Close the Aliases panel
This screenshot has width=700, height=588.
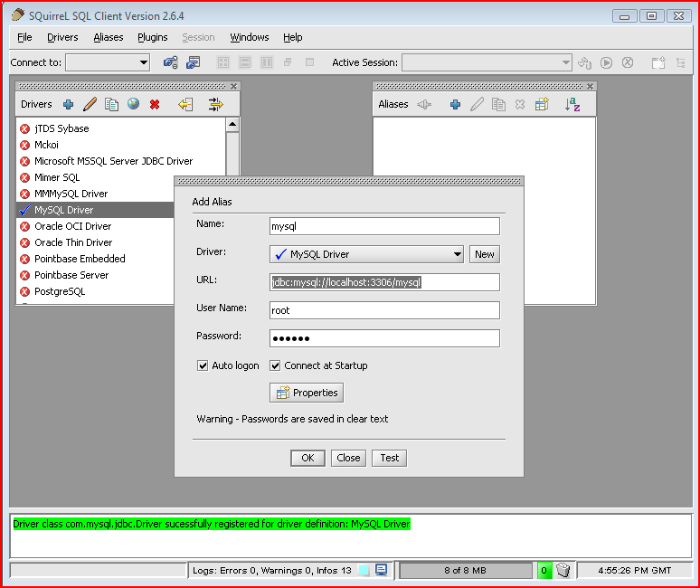pyautogui.click(x=591, y=86)
